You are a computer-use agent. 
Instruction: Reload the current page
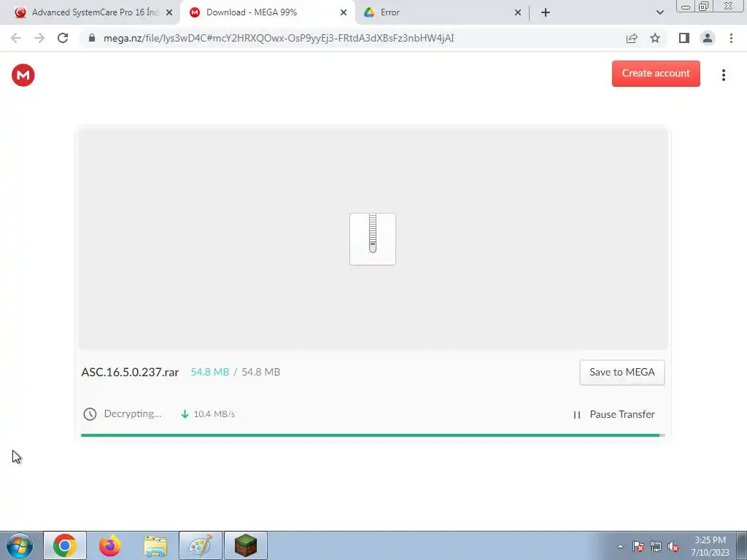(x=63, y=38)
